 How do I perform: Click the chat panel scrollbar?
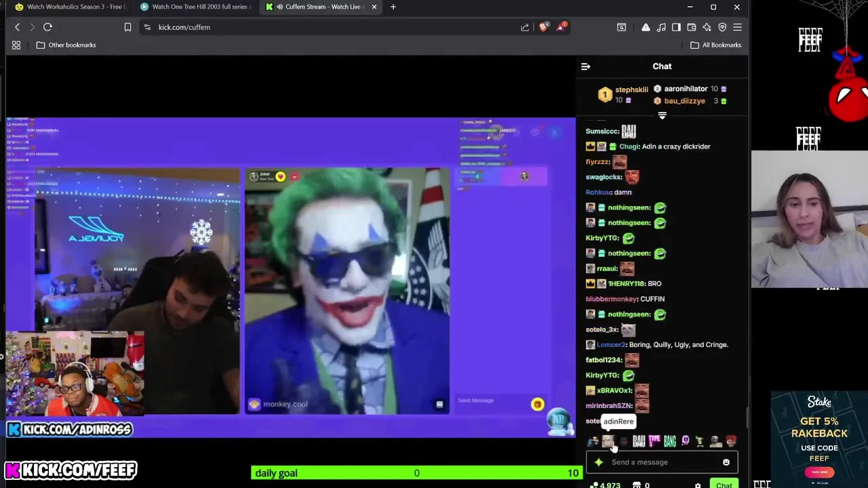pos(747,416)
